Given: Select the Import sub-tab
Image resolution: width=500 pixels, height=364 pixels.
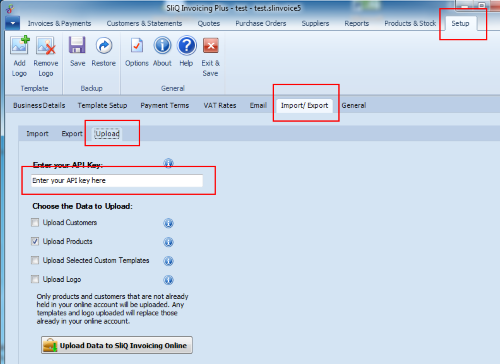Looking at the screenshot, I should (37, 134).
